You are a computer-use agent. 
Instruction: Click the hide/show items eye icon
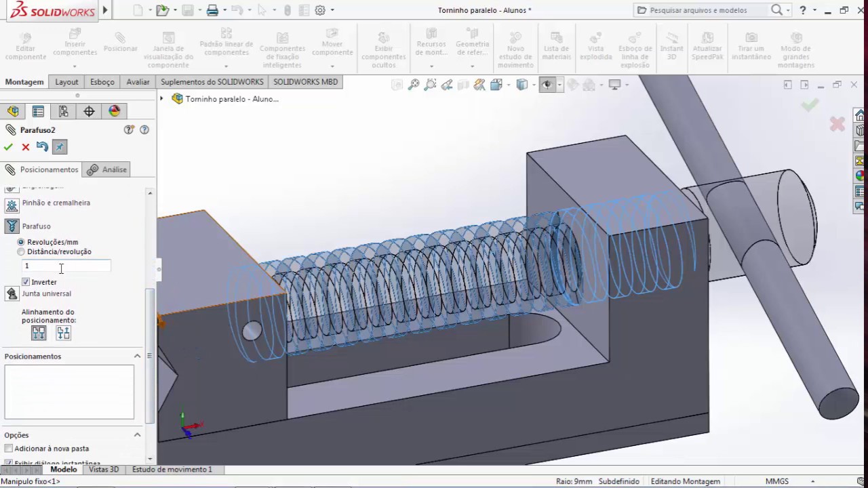click(x=547, y=85)
